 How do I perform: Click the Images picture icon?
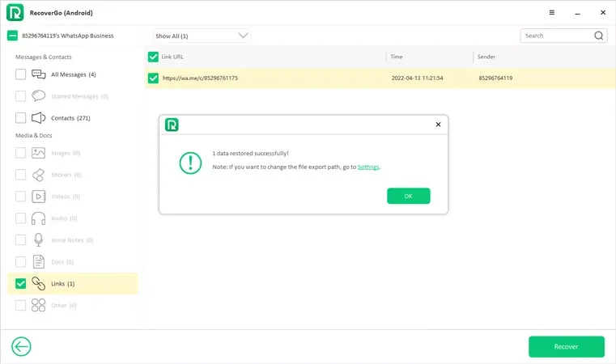click(x=39, y=153)
